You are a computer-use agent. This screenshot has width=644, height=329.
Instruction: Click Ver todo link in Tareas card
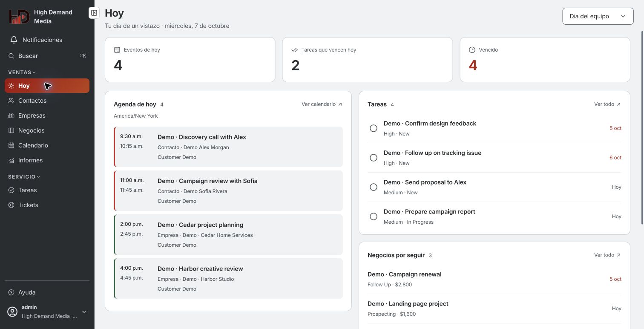pos(607,104)
